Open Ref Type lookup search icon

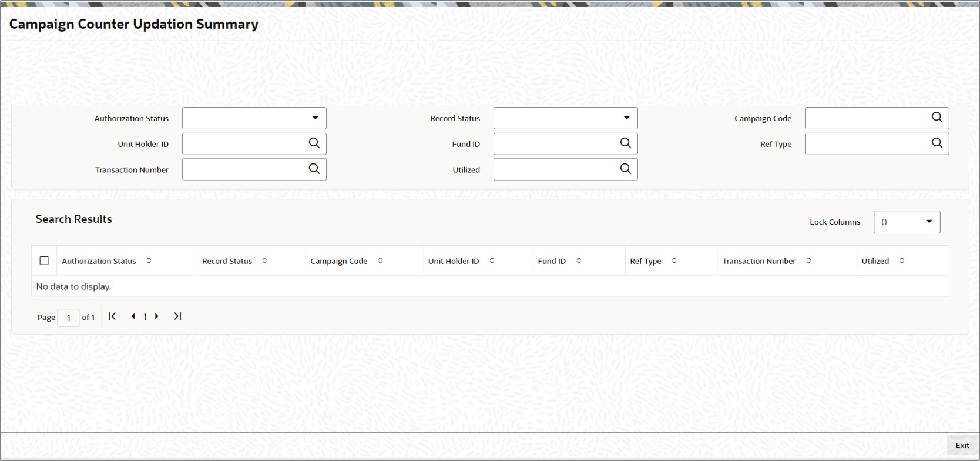(x=937, y=143)
